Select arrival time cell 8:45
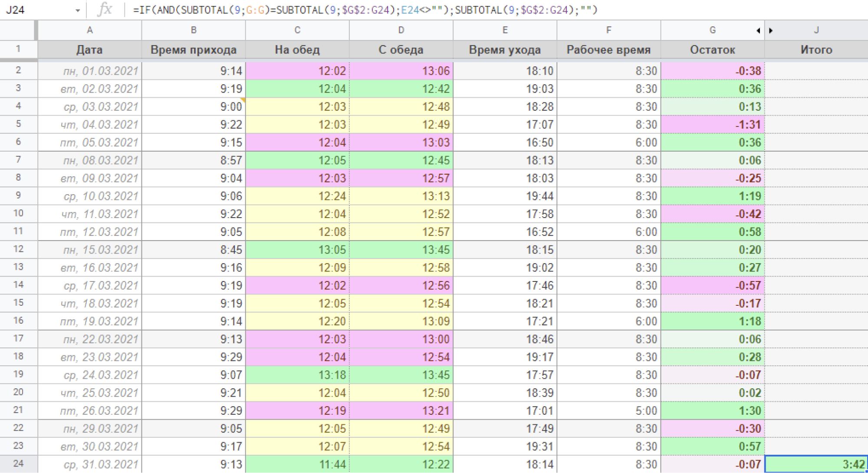This screenshot has height=473, width=868. (x=194, y=250)
